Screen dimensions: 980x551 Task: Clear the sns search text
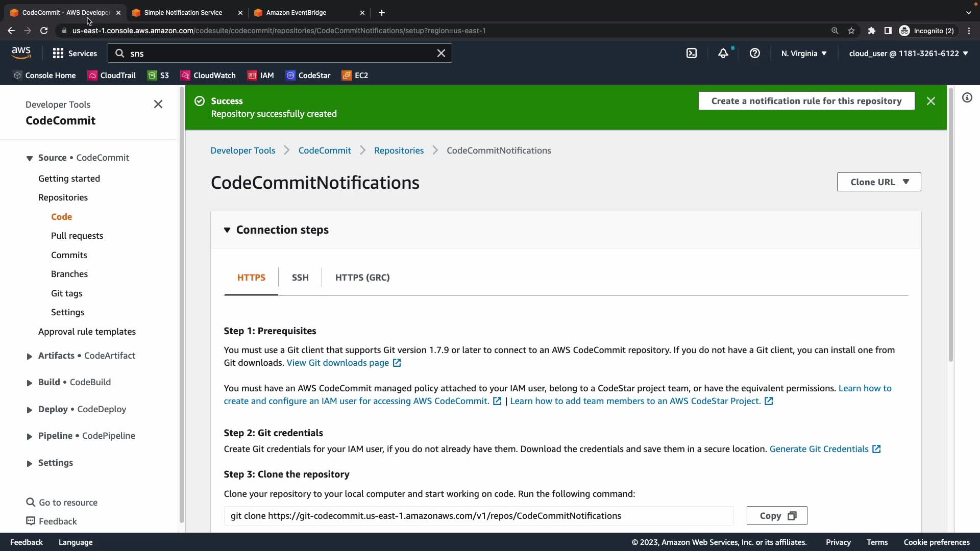[441, 53]
